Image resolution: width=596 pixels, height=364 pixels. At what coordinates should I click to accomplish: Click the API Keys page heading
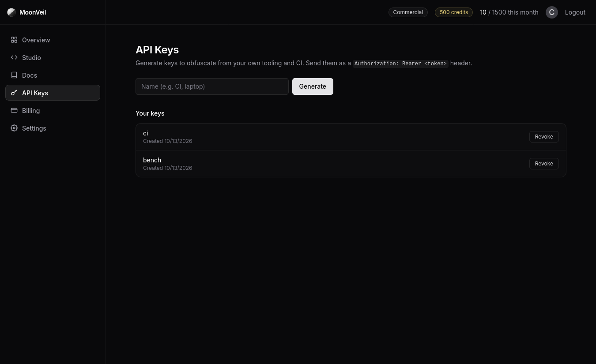click(x=157, y=50)
